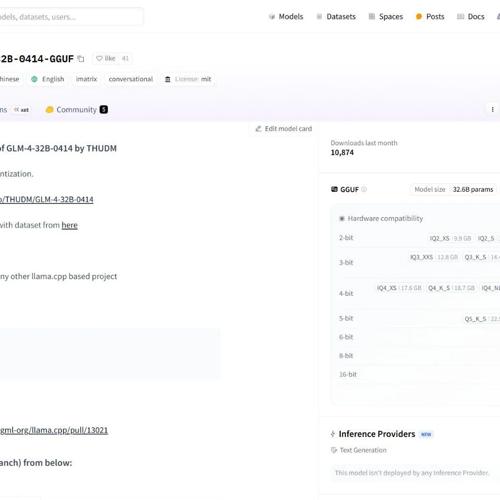Image resolution: width=500 pixels, height=500 pixels.
Task: Click the Inference Providers heading
Action: coord(377,434)
